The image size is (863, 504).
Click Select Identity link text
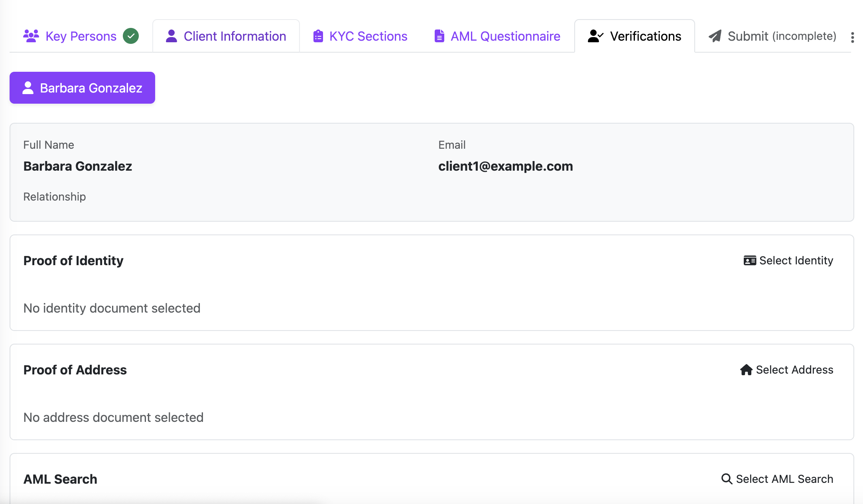point(796,260)
